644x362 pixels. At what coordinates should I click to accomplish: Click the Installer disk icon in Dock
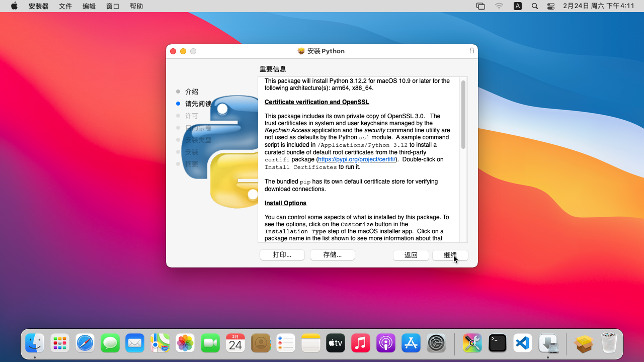coord(548,343)
